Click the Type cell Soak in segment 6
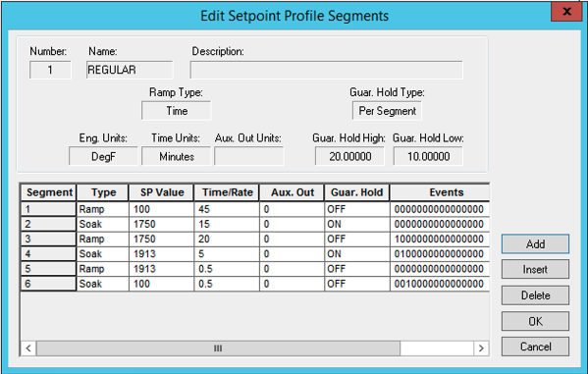This screenshot has width=588, height=374. [x=103, y=284]
